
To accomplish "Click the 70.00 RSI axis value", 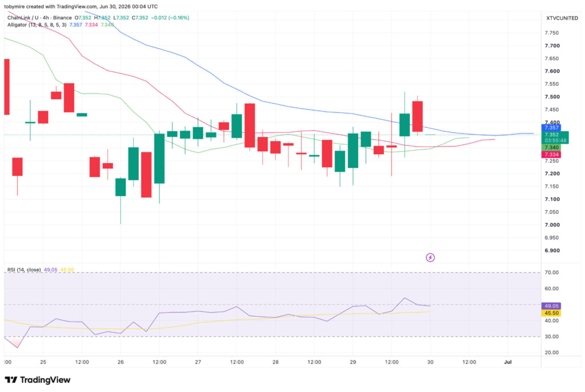I will point(551,272).
